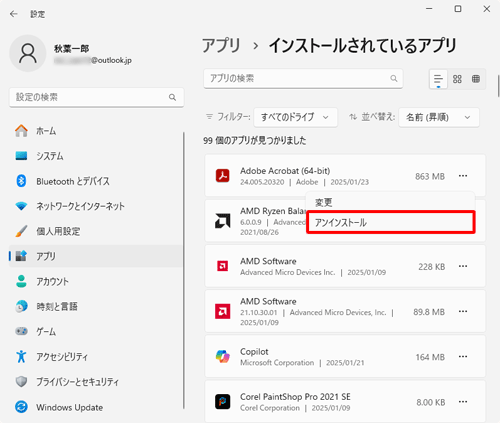Screen dimensions: 500x423
Task: Click the 99 個のアプリが見つかりました text
Action: coord(255,140)
